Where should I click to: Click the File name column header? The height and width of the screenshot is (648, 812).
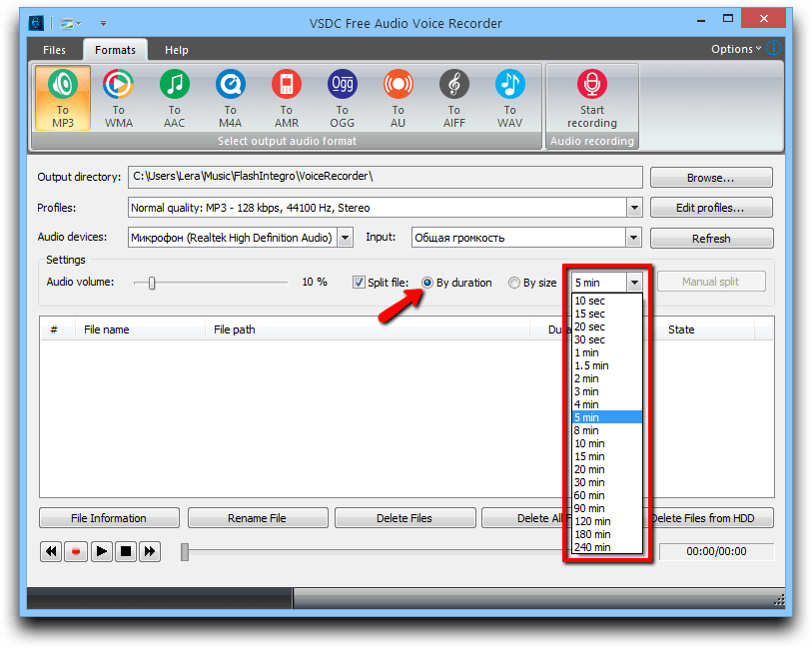coord(140,329)
